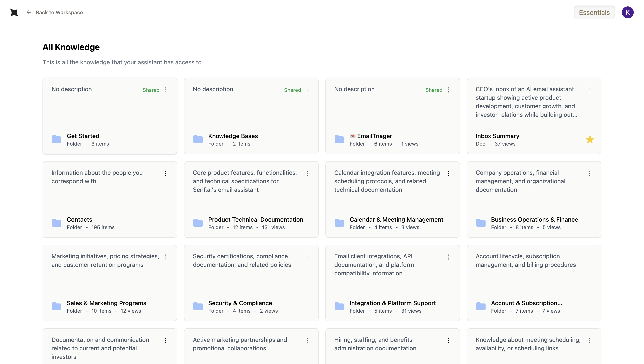Open three-dot menu for Account & Subscription card
The height and width of the screenshot is (364, 644).
pos(590,257)
